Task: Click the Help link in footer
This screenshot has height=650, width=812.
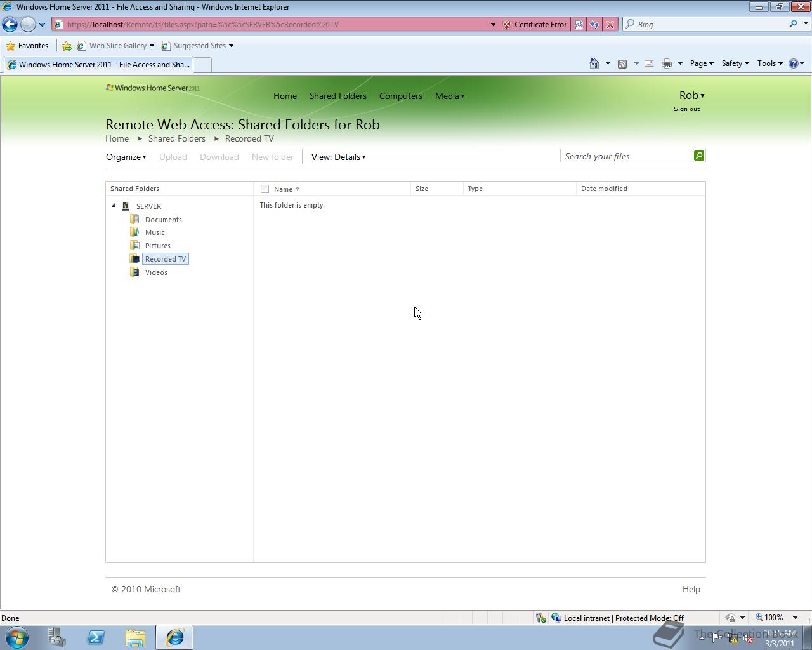Action: [x=691, y=589]
